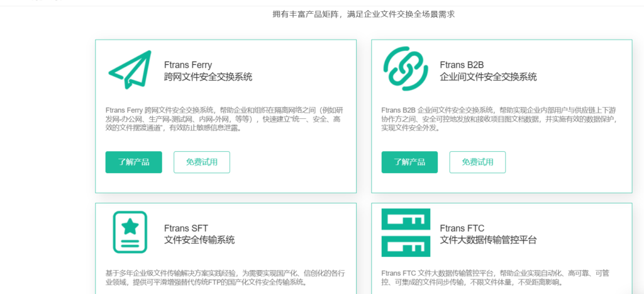Click the Ftrans SFT star document icon
This screenshot has height=294, width=644.
click(130, 232)
